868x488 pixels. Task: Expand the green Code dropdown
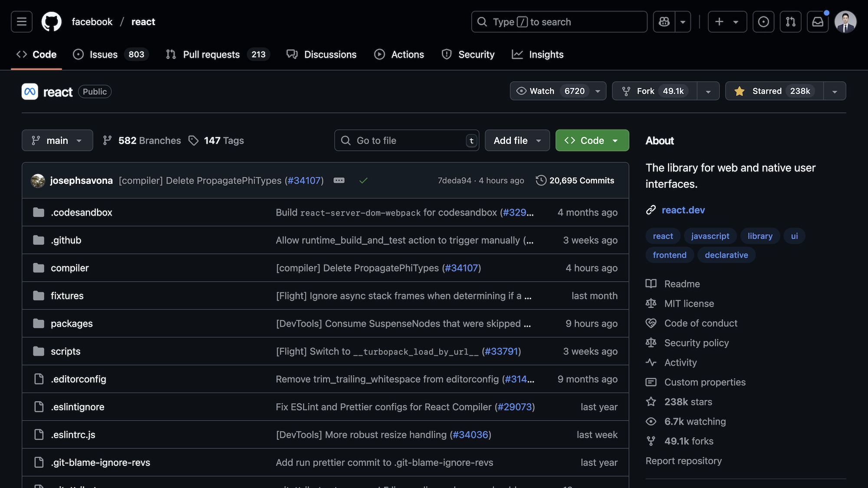click(592, 141)
